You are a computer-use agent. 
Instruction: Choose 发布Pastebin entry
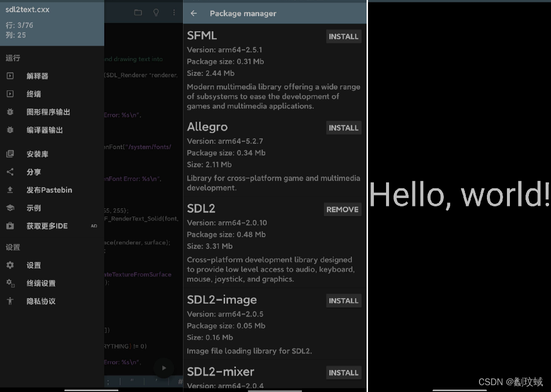52,190
